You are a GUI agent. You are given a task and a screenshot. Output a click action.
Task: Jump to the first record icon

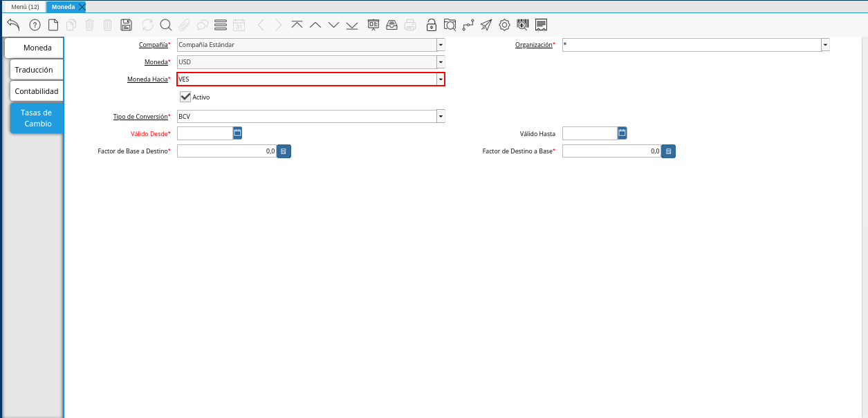point(297,25)
